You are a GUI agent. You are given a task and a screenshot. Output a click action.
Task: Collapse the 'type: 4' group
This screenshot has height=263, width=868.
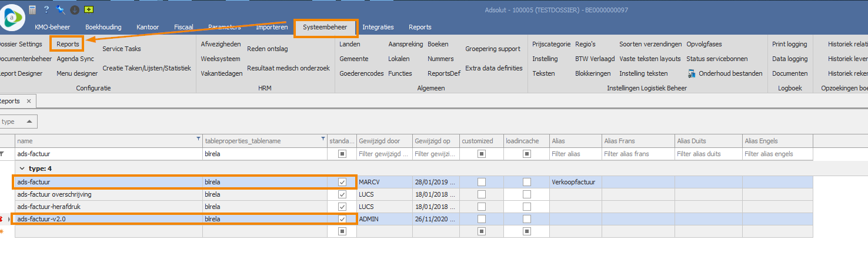click(22, 168)
